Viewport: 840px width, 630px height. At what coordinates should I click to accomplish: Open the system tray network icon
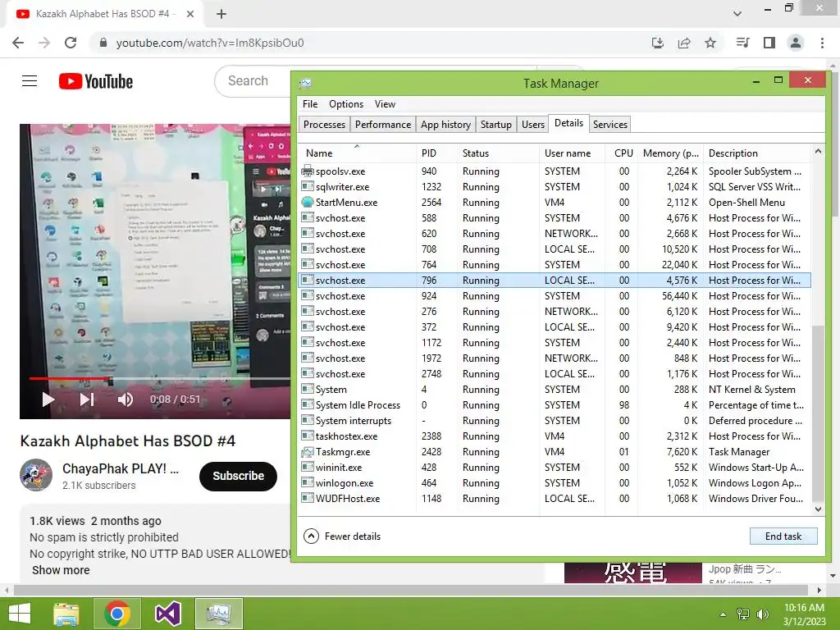coord(743,614)
